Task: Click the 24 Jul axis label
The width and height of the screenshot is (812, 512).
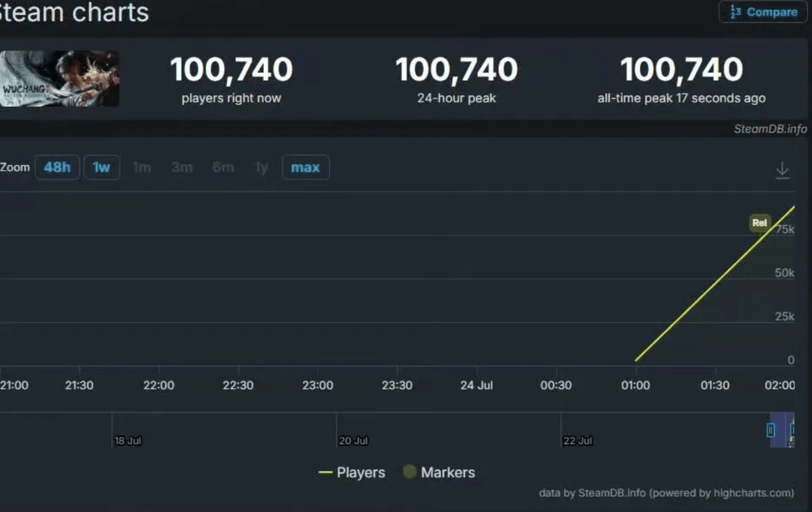Action: pyautogui.click(x=477, y=386)
